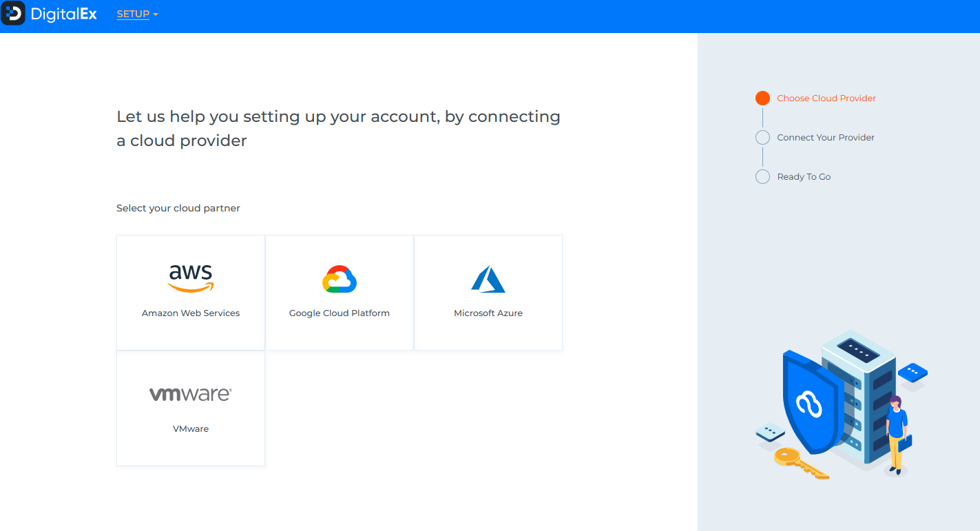
Task: Click the Azure triangle logo icon
Action: (488, 279)
